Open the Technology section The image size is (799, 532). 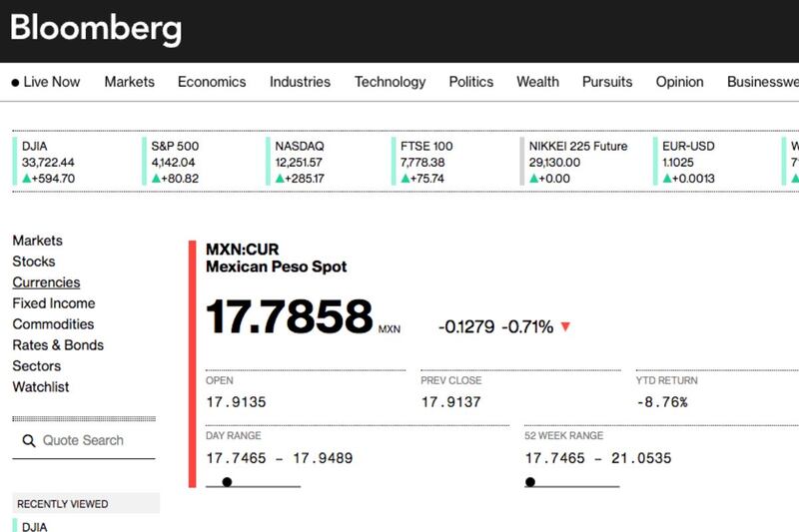390,82
